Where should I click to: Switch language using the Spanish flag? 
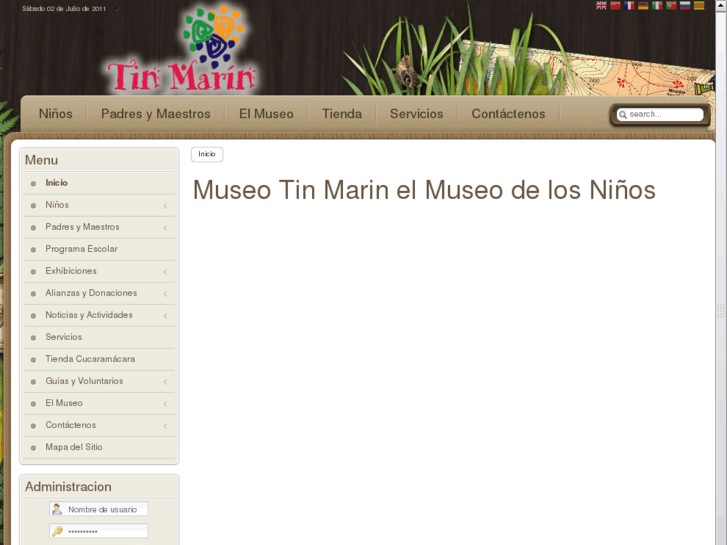point(699,6)
